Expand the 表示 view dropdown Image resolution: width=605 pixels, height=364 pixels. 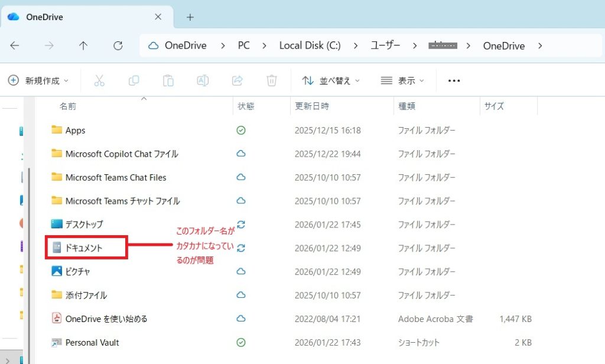click(403, 80)
